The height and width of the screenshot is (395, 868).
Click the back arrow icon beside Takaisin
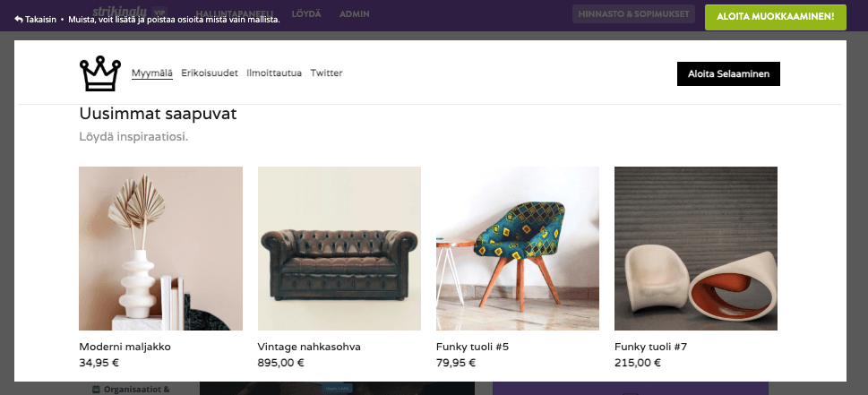pyautogui.click(x=18, y=19)
